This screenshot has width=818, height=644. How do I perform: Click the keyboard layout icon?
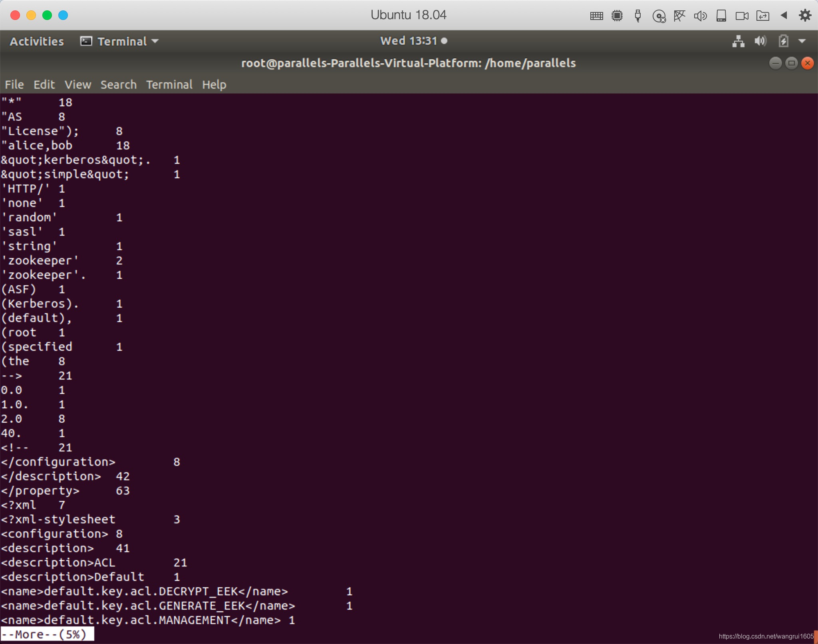point(596,15)
